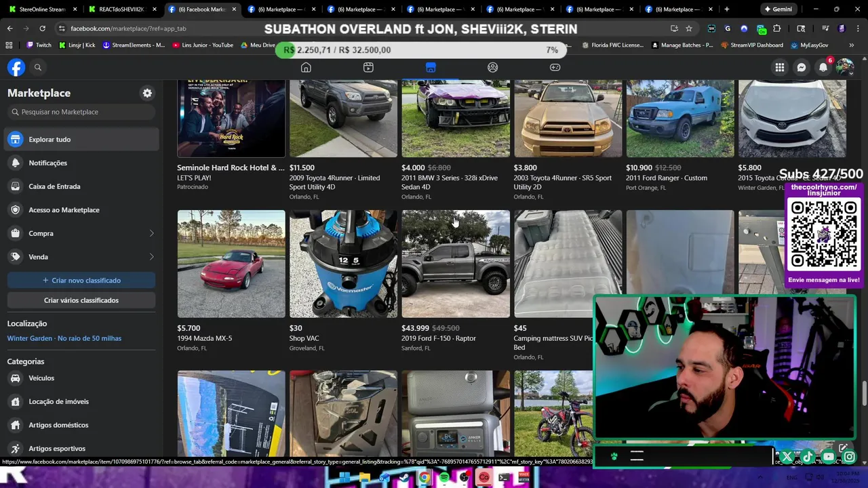
Task: Click the address bar URL
Action: point(128,28)
